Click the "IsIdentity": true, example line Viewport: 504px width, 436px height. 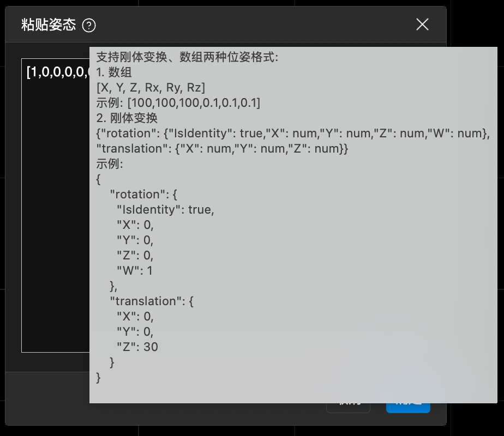tap(165, 209)
